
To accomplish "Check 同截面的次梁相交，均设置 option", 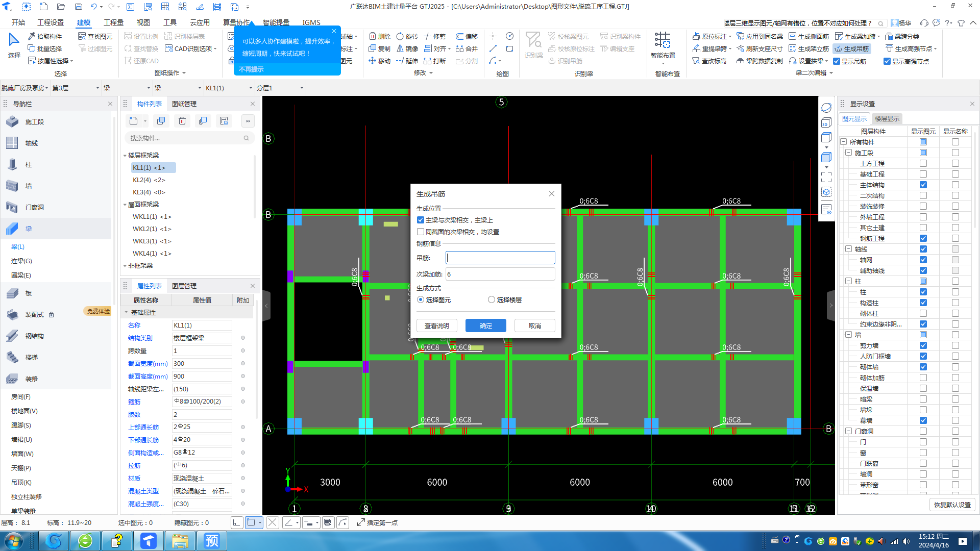I will pos(421,232).
